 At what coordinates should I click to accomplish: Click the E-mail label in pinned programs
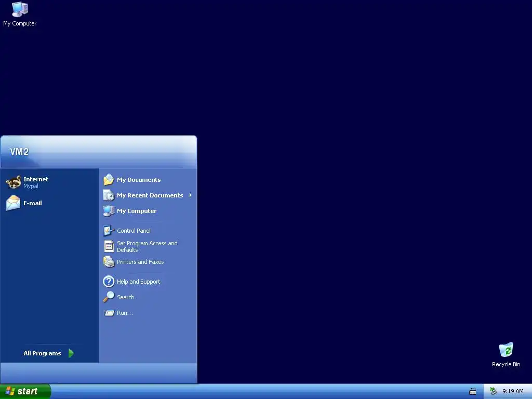33,203
